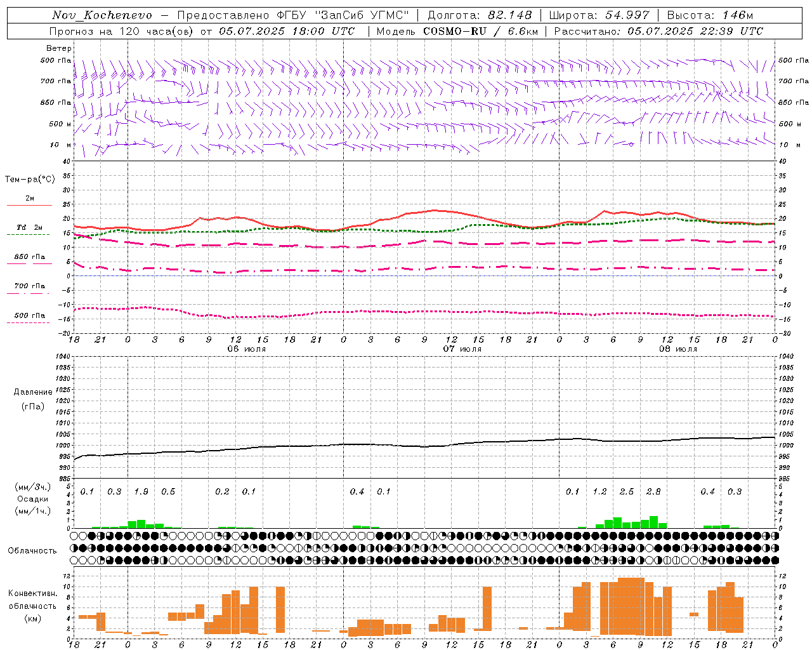Click the station name Nov_Kochenevo in header
Viewport: 812px width, 650px height.
point(102,15)
